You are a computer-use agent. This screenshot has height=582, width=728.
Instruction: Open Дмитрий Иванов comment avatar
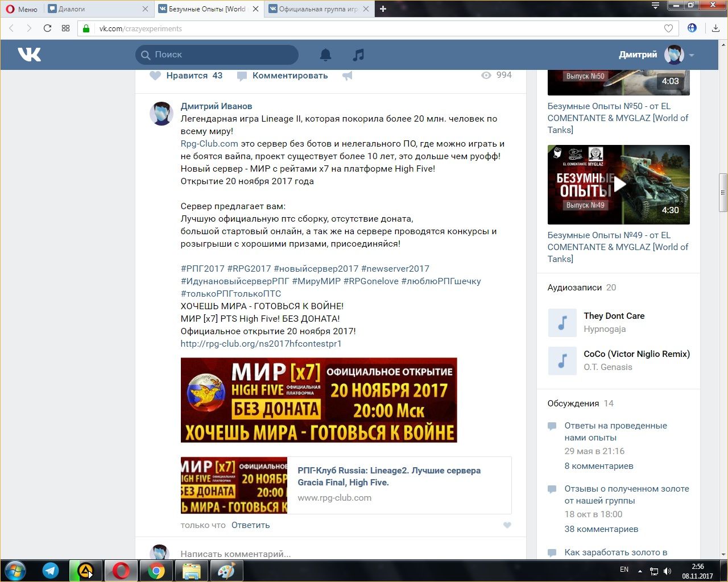(161, 114)
